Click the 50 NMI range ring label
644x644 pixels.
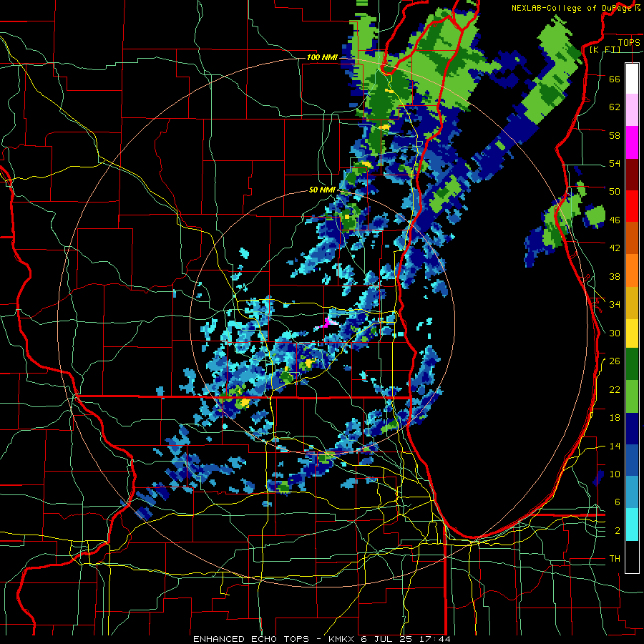point(322,190)
